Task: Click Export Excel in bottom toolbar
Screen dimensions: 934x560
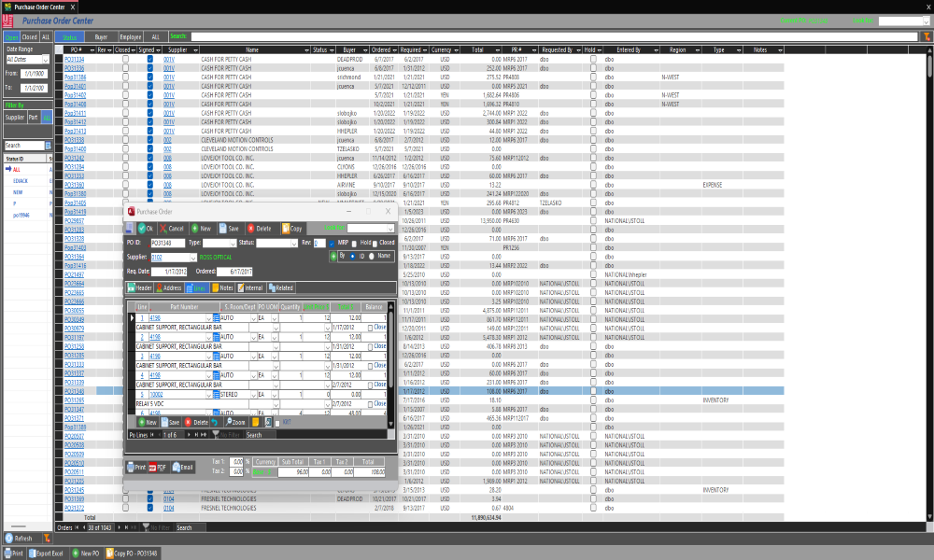Action: (x=49, y=553)
